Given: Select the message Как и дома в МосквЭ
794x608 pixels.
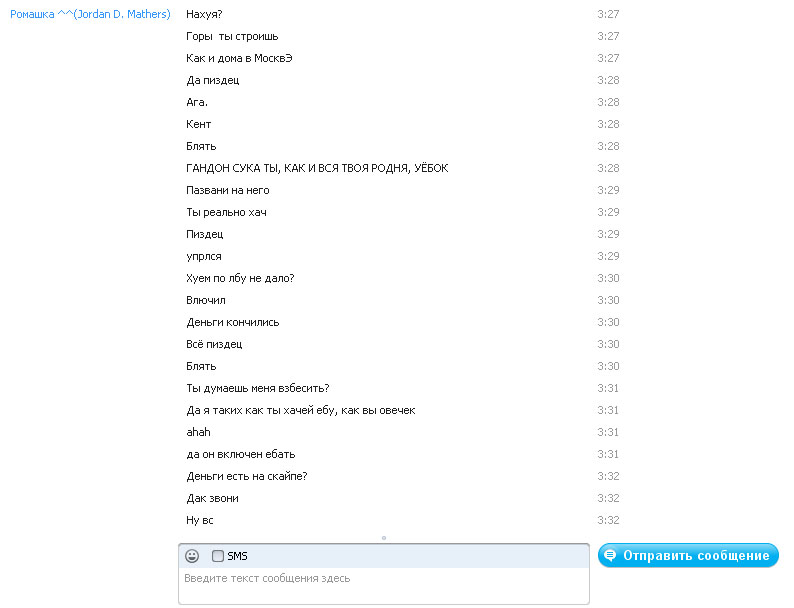Looking at the screenshot, I should click(239, 58).
